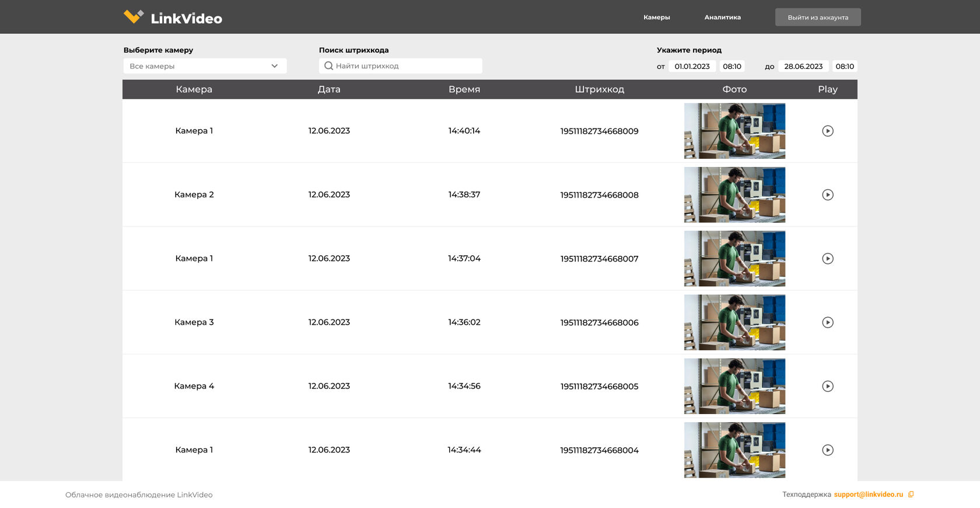Click date 12.06.2023 in the 14:36:02 row
980x508 pixels.
click(329, 322)
